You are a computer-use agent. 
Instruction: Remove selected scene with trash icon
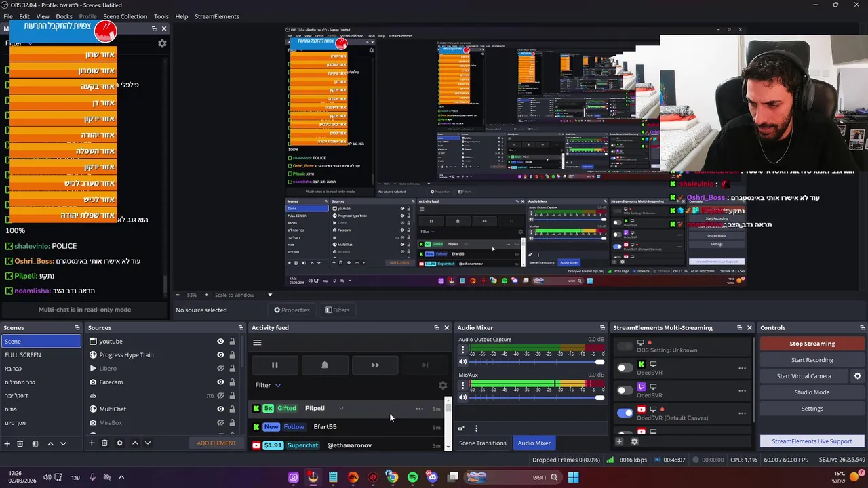click(x=20, y=443)
